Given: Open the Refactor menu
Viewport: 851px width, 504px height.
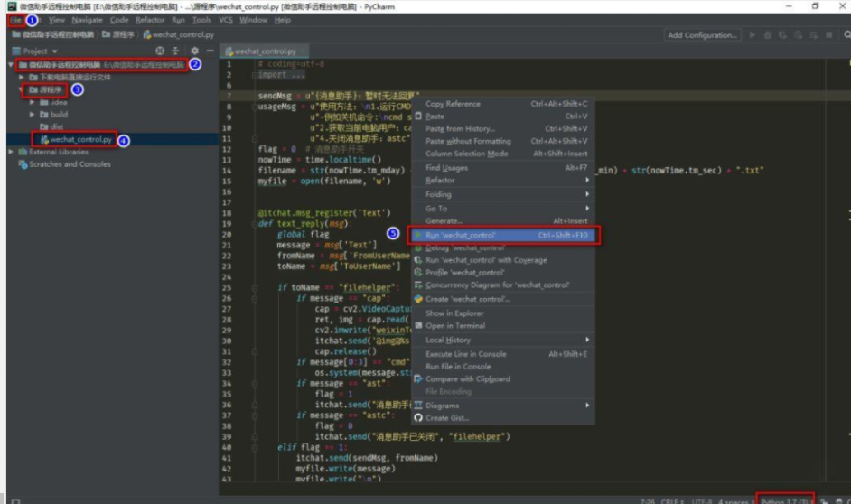Looking at the screenshot, I should click(x=150, y=20).
